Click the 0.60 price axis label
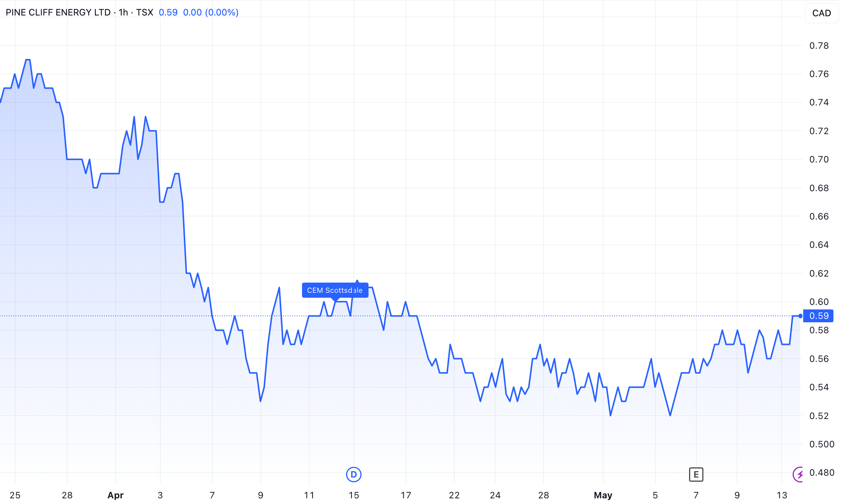The height and width of the screenshot is (504, 841). pos(819,302)
